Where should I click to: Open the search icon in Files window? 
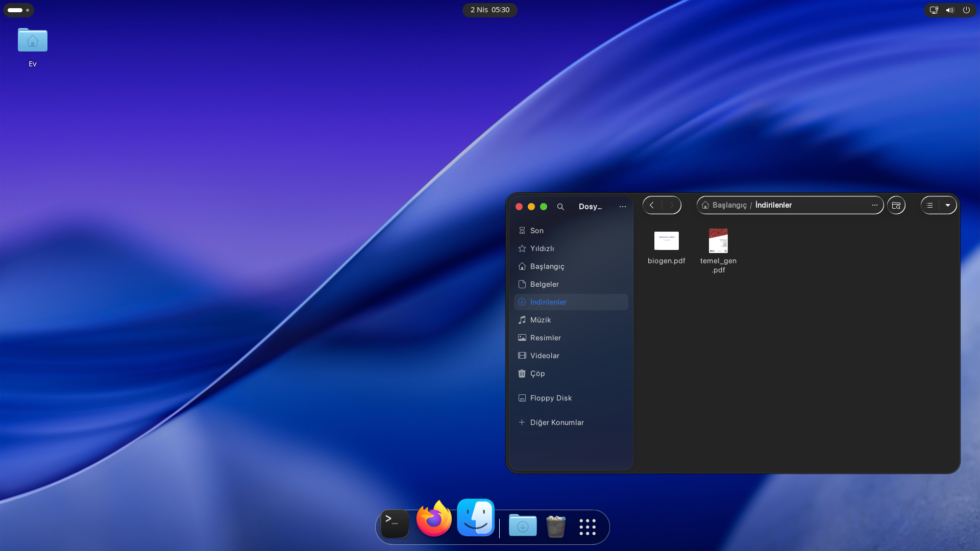tap(560, 207)
